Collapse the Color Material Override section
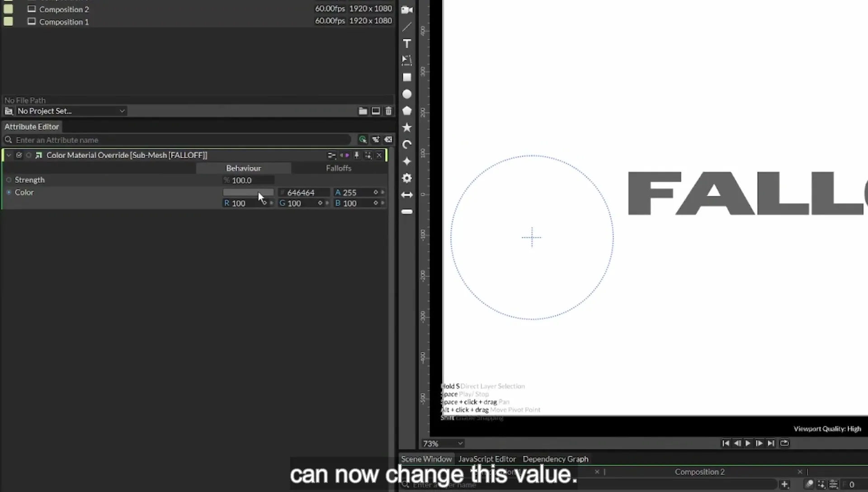 pyautogui.click(x=9, y=155)
